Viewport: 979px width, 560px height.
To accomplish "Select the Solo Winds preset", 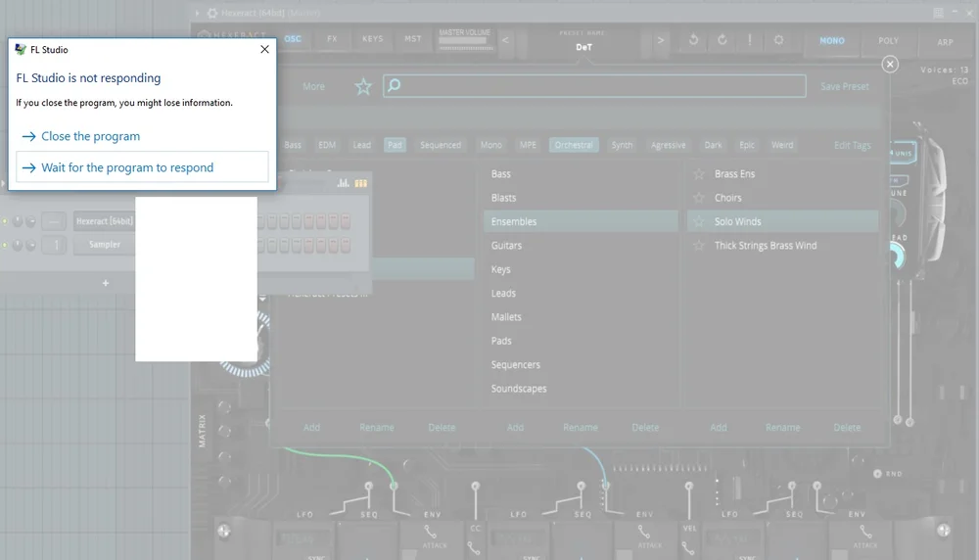I will (x=783, y=221).
